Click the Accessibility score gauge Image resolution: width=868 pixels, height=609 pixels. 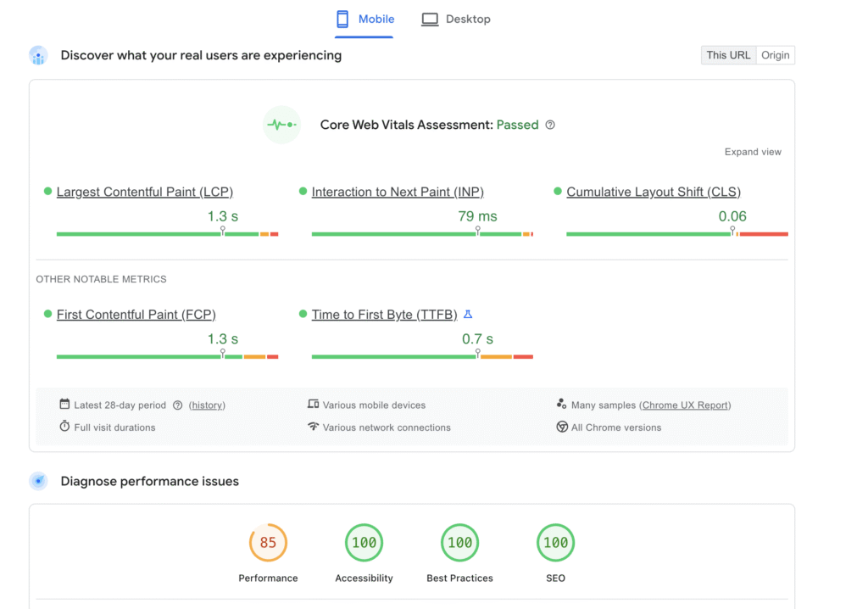pos(364,543)
